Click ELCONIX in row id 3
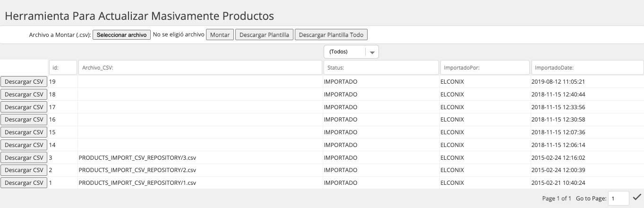Screen dimensions: 644x208 click(x=452, y=157)
